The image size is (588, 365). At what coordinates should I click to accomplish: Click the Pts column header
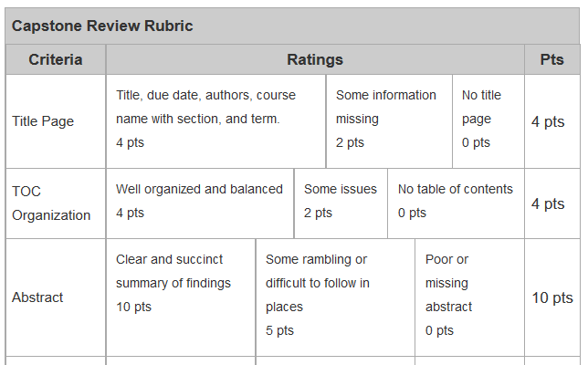point(551,60)
